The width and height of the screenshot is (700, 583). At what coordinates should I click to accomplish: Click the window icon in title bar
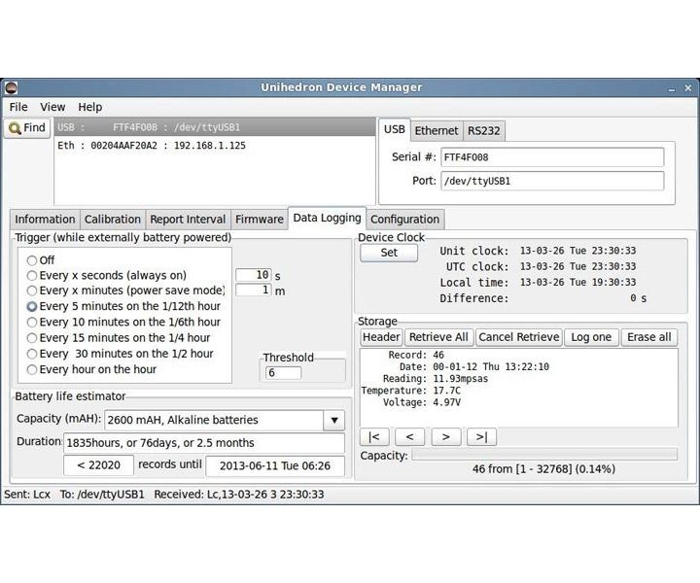[x=10, y=87]
